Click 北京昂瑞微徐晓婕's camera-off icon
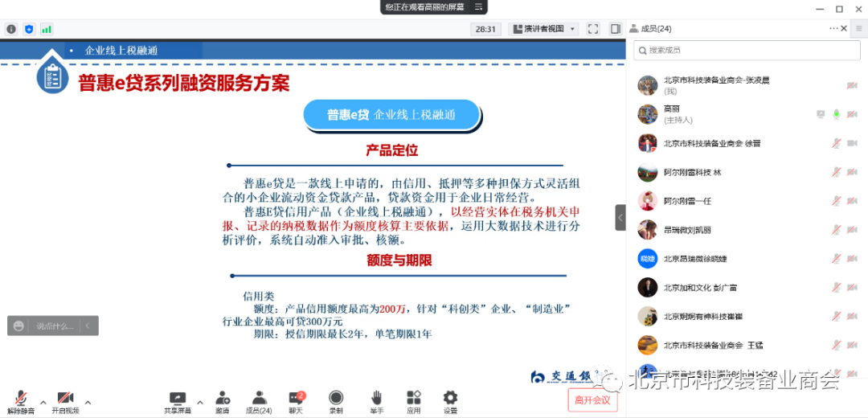This screenshot has width=868, height=418. (x=852, y=258)
